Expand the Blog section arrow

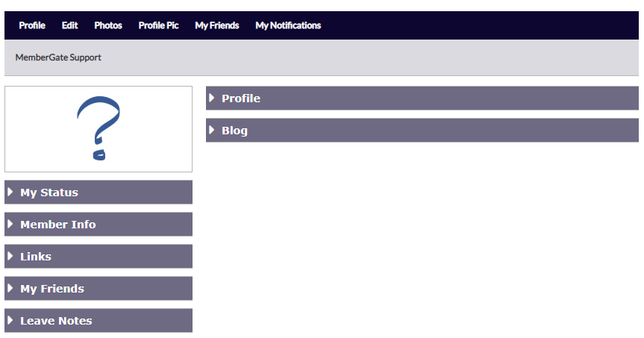(x=211, y=130)
